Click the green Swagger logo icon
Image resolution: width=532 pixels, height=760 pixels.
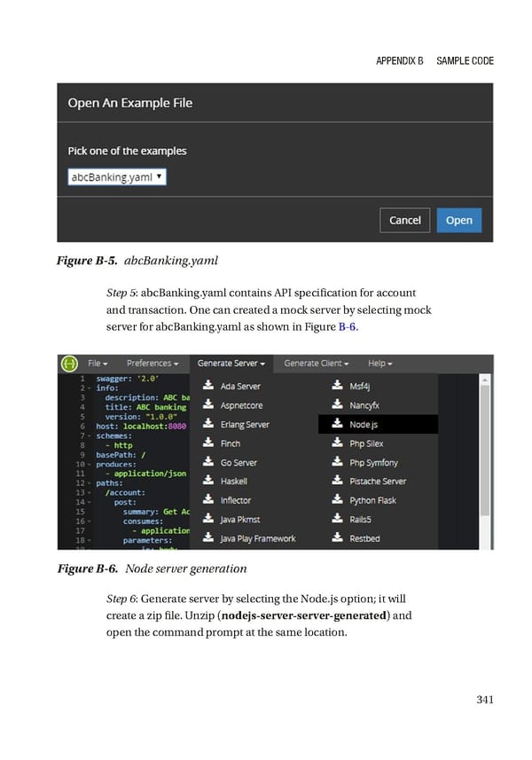coord(69,364)
